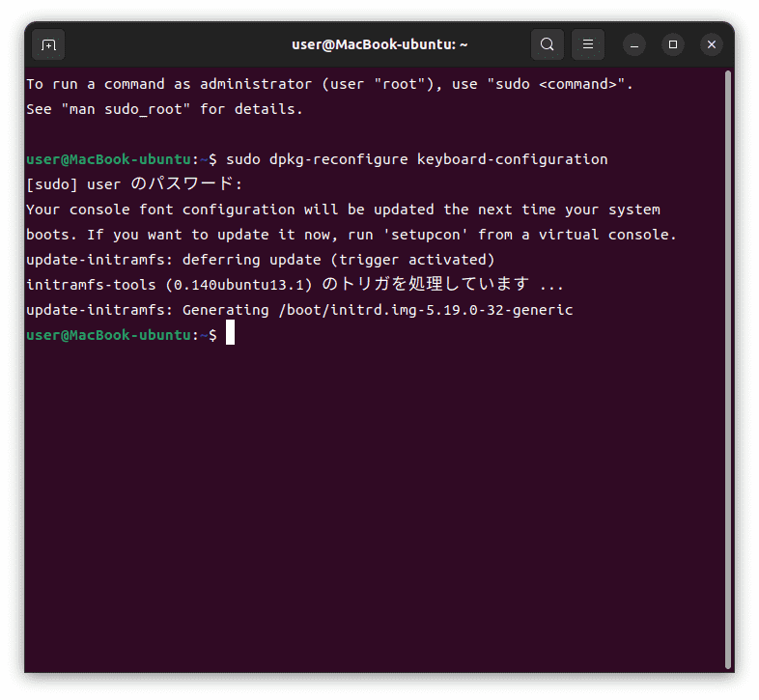This screenshot has height=700, width=759.
Task: Click the window title user@MacBook-ubuntu: ~
Action: pyautogui.click(x=379, y=44)
